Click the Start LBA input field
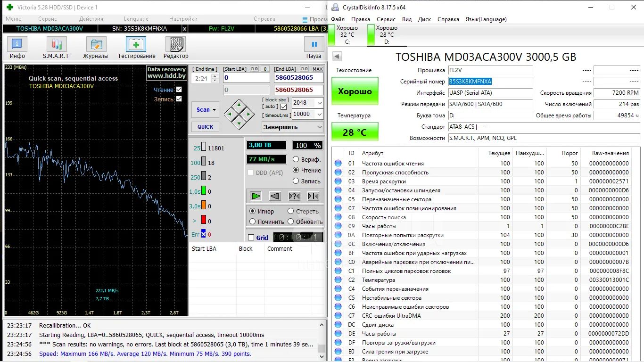This screenshot has height=362, width=644. [x=246, y=78]
